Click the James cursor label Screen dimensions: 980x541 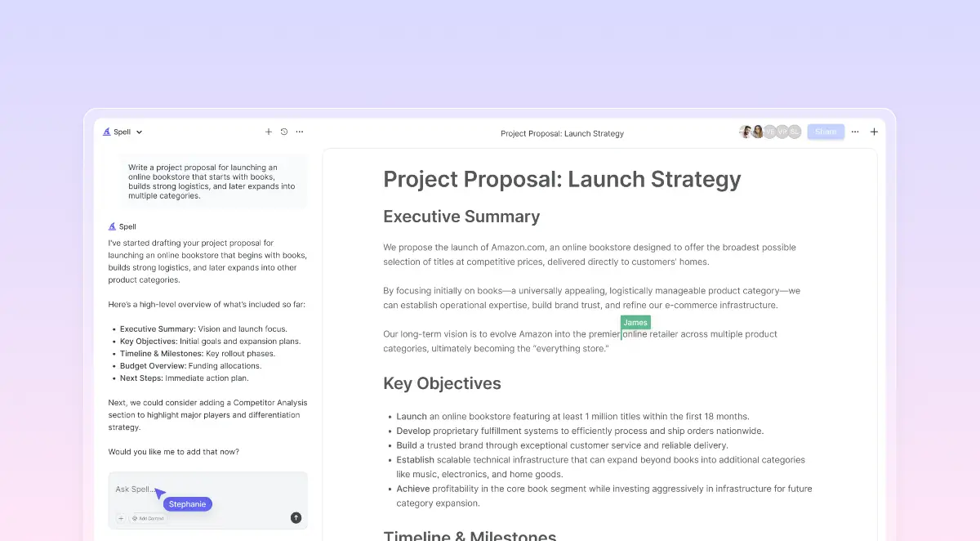pos(635,323)
